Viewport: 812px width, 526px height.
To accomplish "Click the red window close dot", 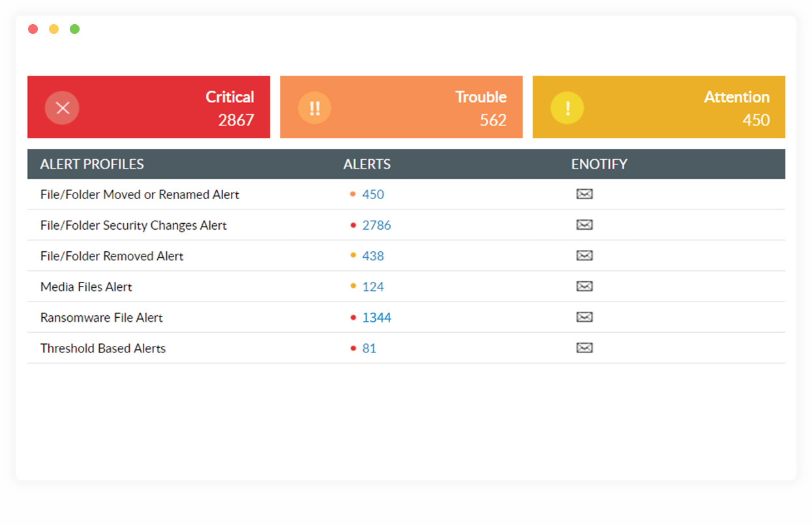I will 33,29.
